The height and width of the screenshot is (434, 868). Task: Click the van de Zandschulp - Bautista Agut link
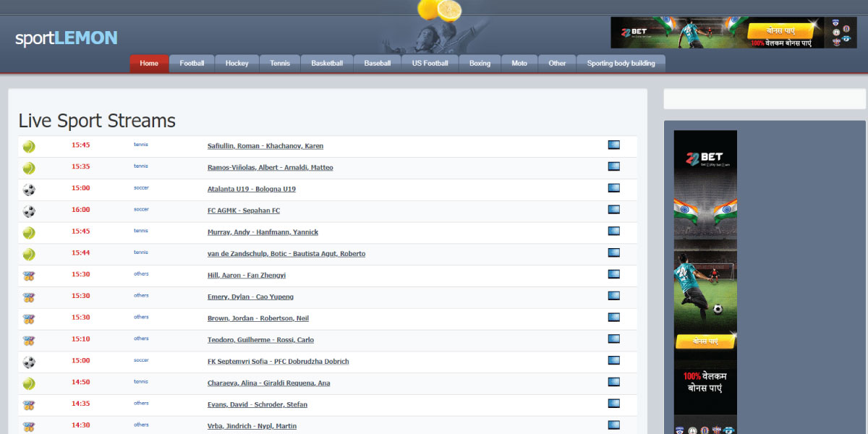click(286, 254)
